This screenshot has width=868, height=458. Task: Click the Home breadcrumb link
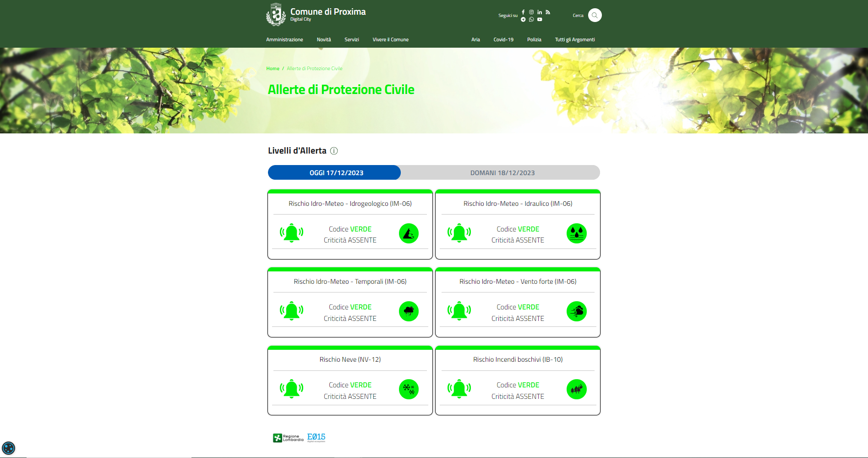click(x=273, y=69)
